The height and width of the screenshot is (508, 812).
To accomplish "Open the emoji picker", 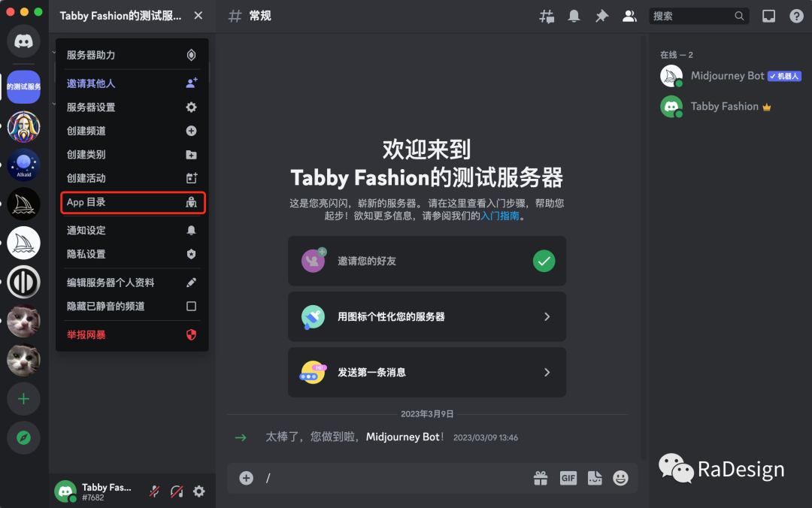I will 620,478.
